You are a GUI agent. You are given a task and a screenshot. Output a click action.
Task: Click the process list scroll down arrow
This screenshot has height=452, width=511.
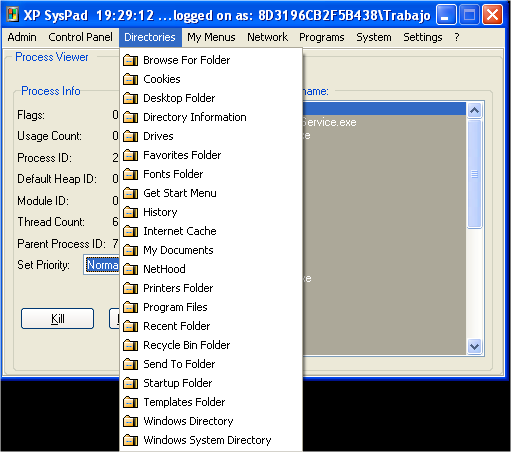click(x=474, y=346)
